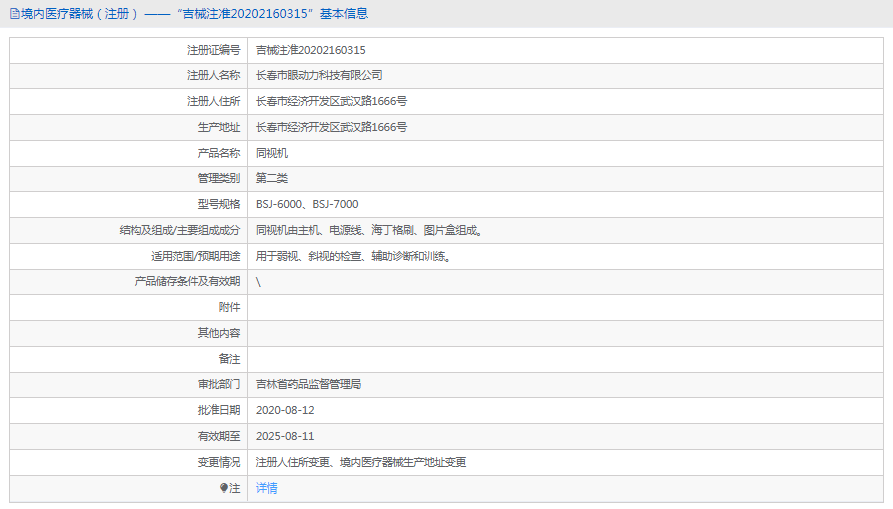Select approving department 吉林省药品监督管理局
This screenshot has width=893, height=509.
308,384
